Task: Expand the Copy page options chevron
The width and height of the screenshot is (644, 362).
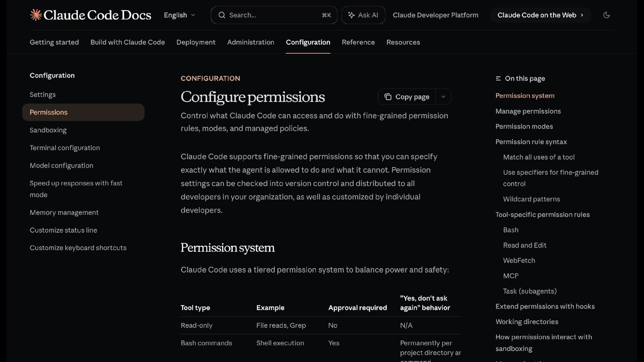Action: (x=443, y=97)
